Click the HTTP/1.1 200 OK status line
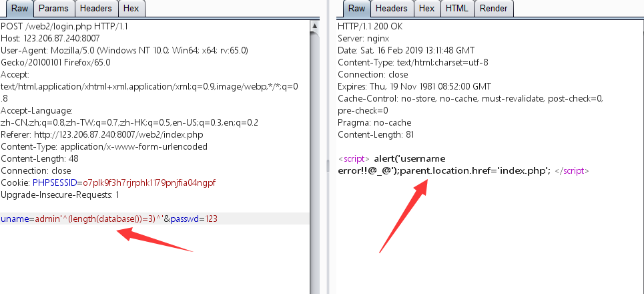Viewport: 644px width, 294px height. pyautogui.click(x=370, y=27)
